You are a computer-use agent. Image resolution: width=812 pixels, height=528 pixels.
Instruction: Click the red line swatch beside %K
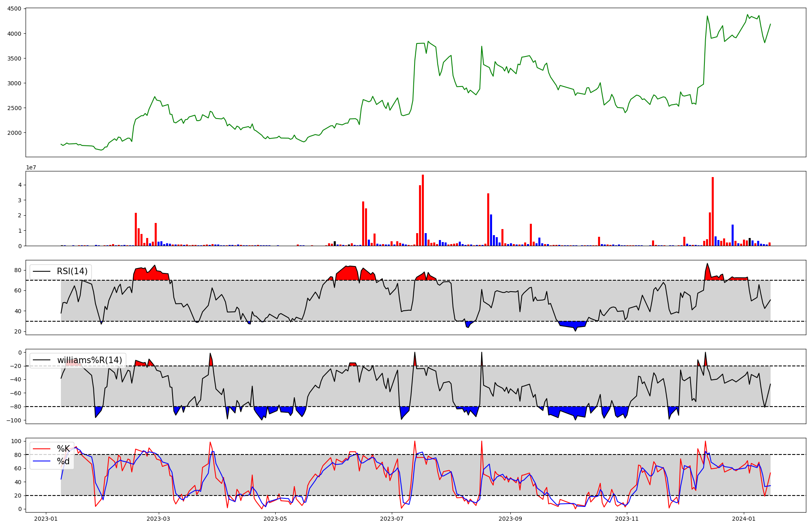coord(42,449)
